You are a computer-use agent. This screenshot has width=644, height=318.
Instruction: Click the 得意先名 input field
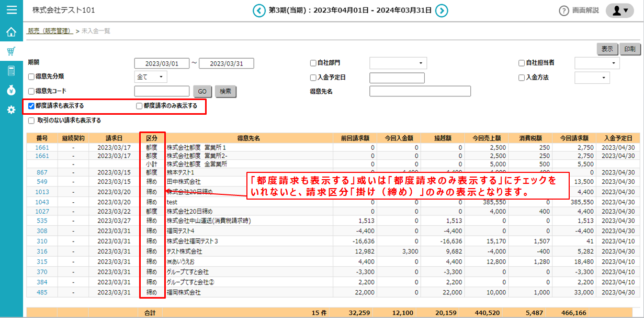[420, 92]
